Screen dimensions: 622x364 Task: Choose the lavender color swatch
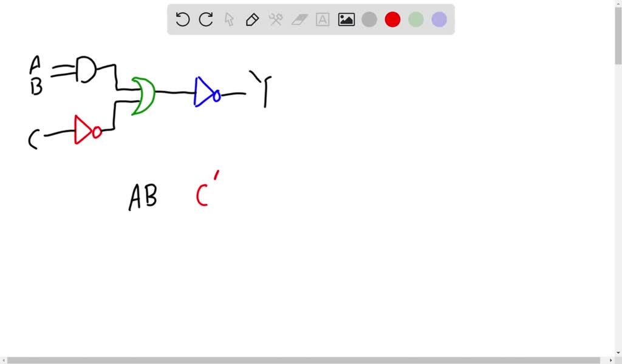click(x=439, y=19)
